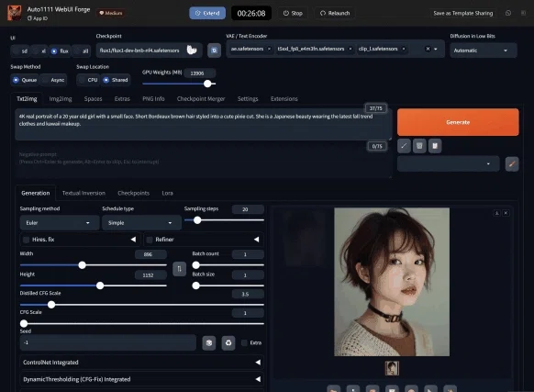This screenshot has width=534, height=392.
Task: Click the Stop button
Action: pos(293,13)
